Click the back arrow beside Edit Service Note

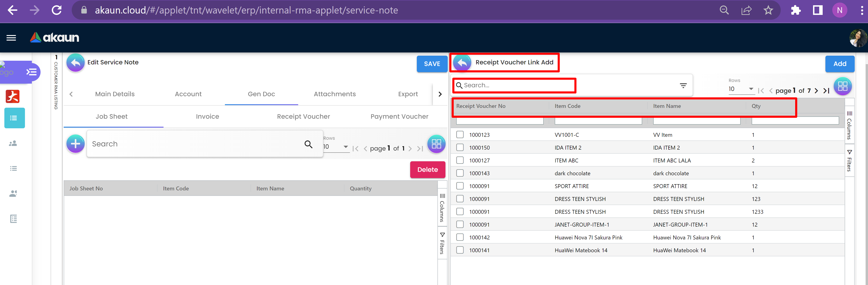tap(76, 62)
